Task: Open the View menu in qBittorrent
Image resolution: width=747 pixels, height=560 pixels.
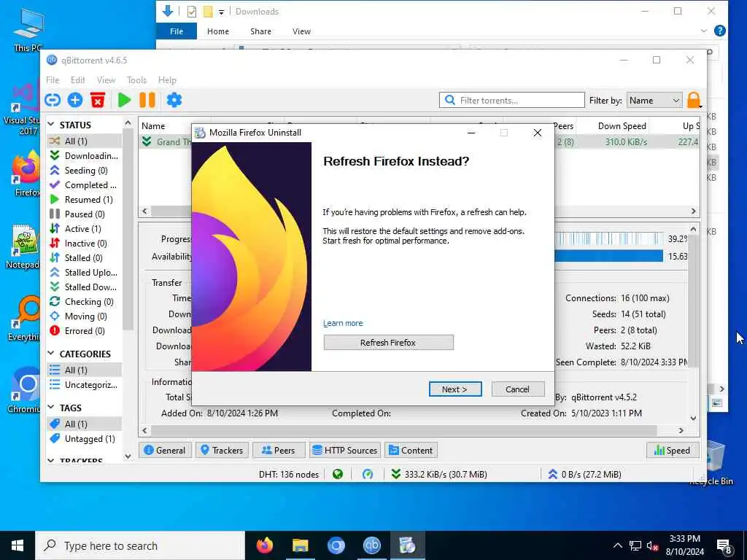Action: [x=106, y=80]
